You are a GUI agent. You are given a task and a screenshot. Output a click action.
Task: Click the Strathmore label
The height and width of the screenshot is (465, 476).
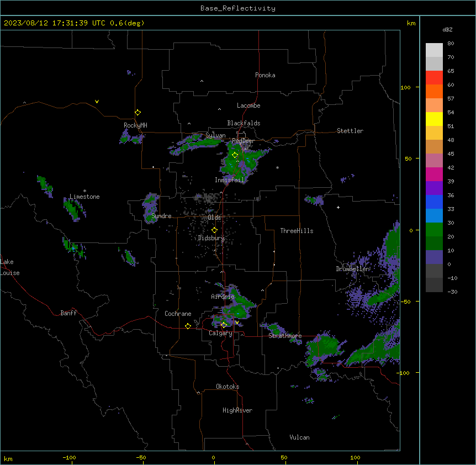point(285,336)
